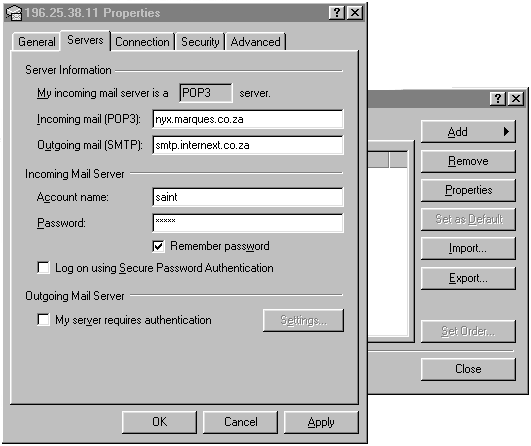This screenshot has width=531, height=446.
Task: Click the Outgoing Mail Server section label
Action: (75, 296)
